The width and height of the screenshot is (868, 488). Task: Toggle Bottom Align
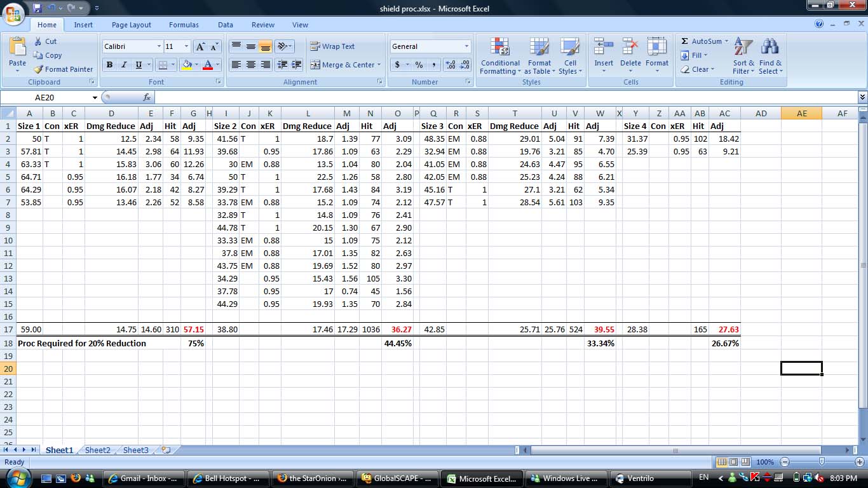tap(265, 46)
